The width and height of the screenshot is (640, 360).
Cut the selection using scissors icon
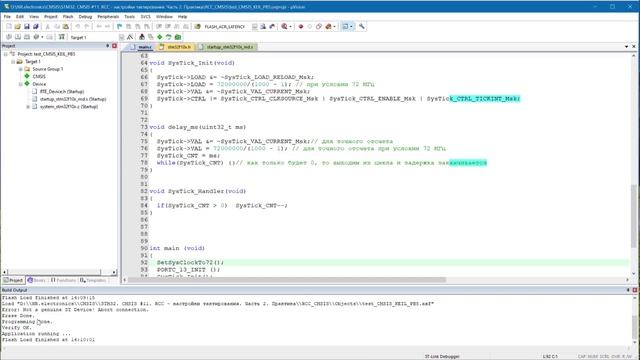point(48,27)
